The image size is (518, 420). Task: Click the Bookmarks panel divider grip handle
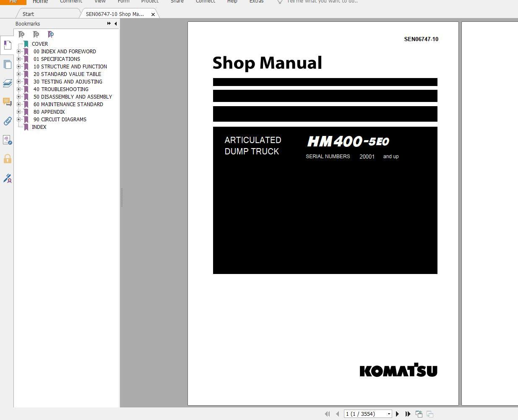(122, 197)
